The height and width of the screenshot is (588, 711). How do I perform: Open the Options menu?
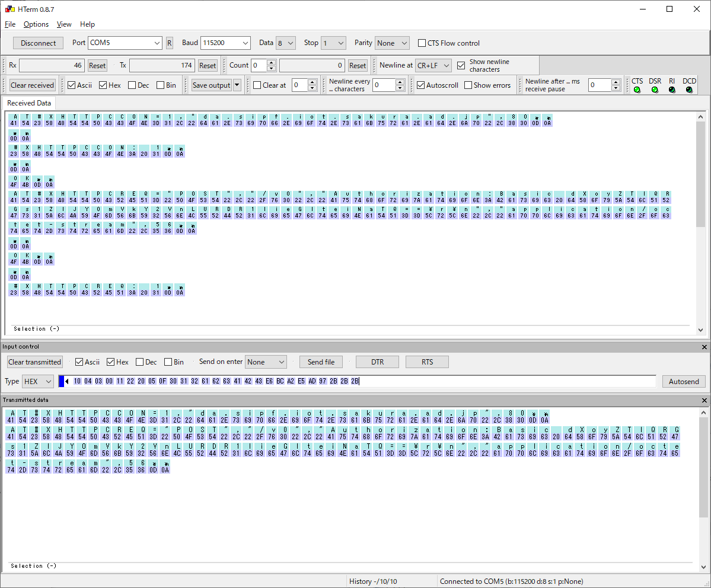coord(36,24)
